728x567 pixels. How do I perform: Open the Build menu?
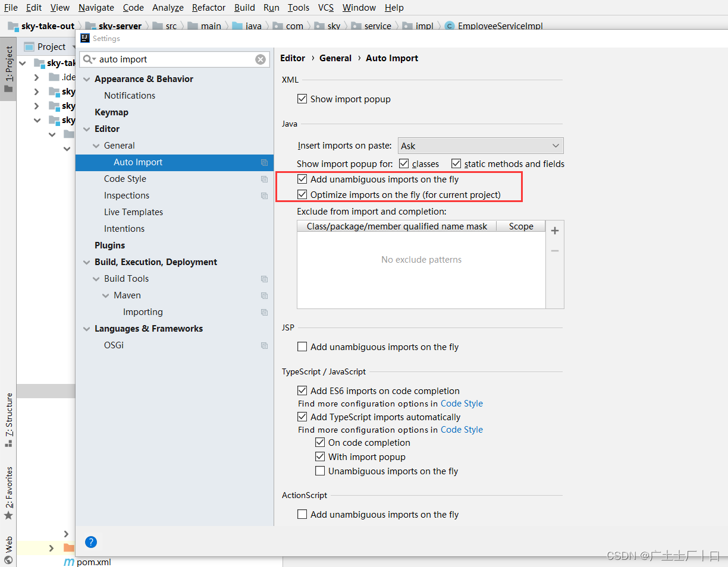point(244,8)
